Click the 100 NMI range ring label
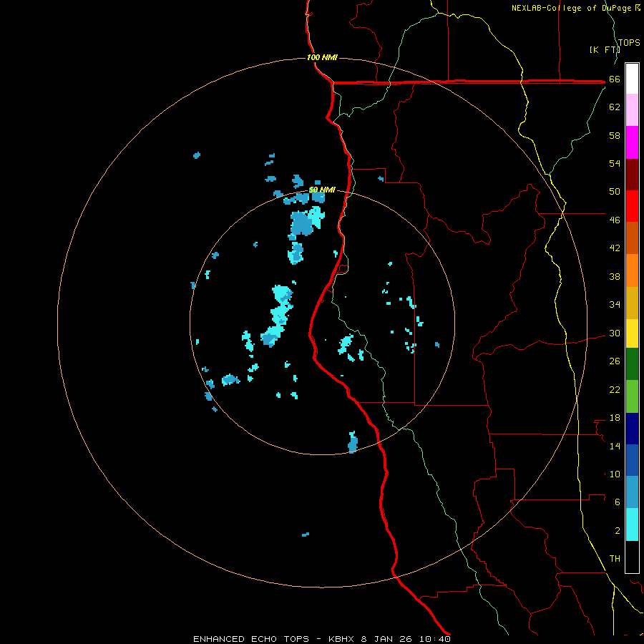Screen dimensions: 644x644 click(x=323, y=57)
